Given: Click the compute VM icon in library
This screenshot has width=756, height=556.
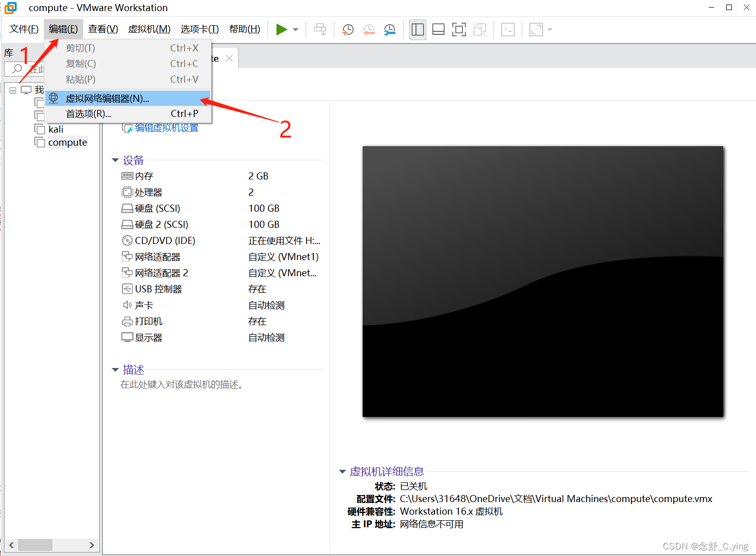Looking at the screenshot, I should click(x=40, y=142).
